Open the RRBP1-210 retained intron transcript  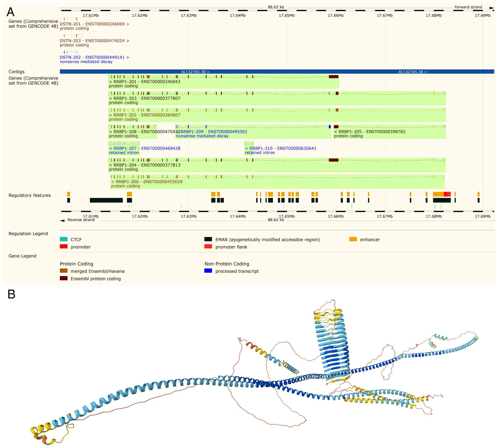pos(280,149)
